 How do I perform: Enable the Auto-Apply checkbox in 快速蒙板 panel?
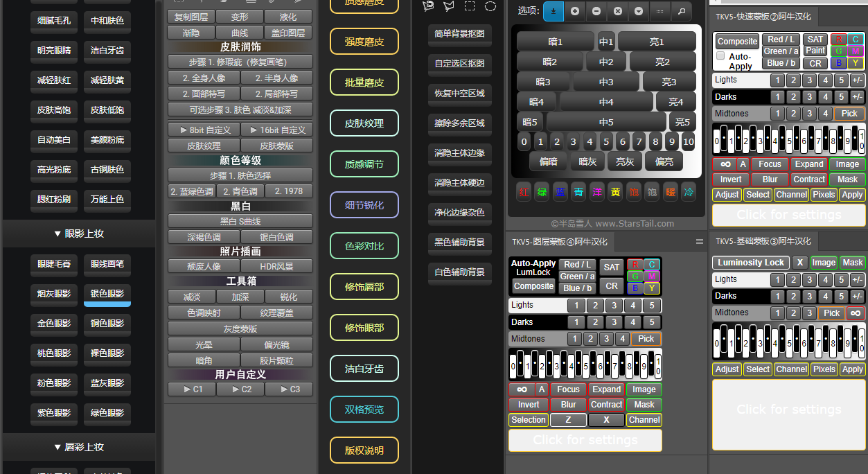tap(720, 55)
